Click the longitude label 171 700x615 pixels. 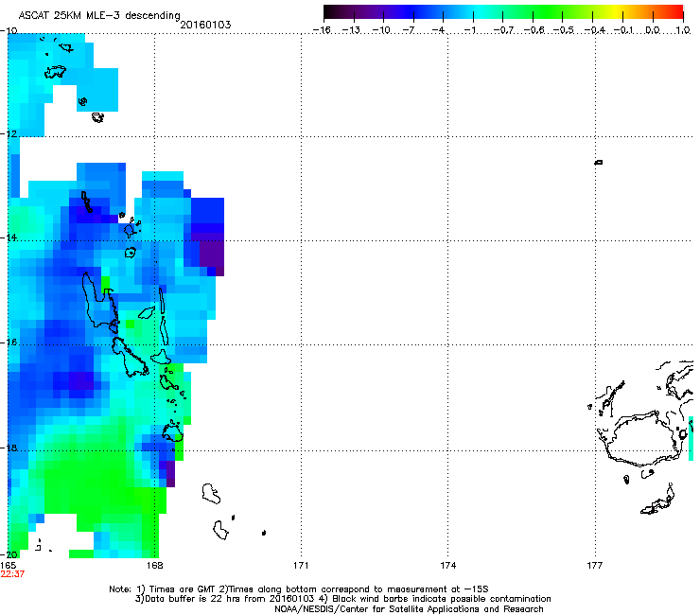pos(301,566)
